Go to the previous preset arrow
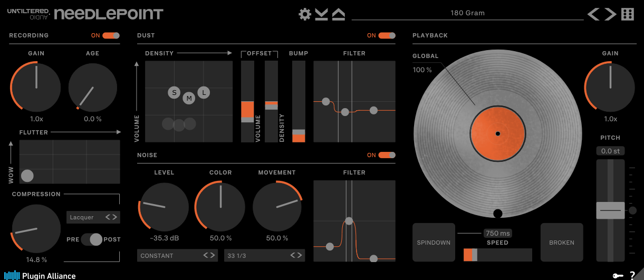Viewport: 644px width, 280px height. 593,14
